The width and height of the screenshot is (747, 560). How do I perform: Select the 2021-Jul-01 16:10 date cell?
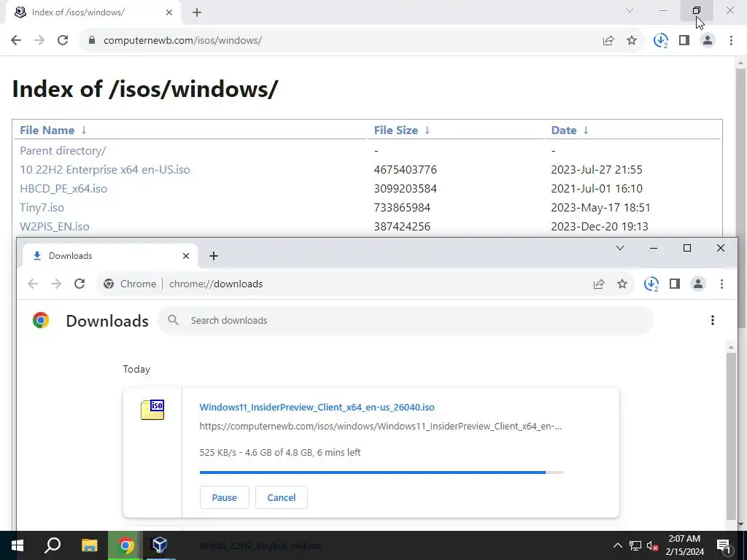(x=597, y=189)
